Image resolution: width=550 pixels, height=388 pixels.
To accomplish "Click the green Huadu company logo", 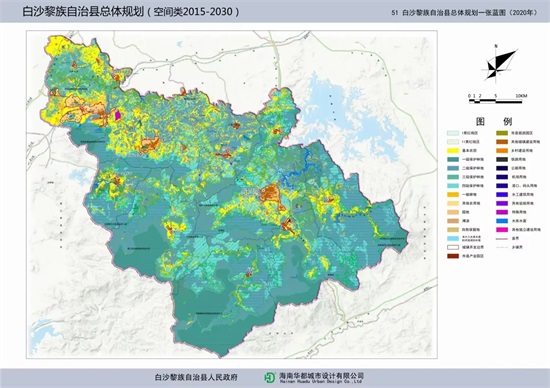I will [x=270, y=377].
